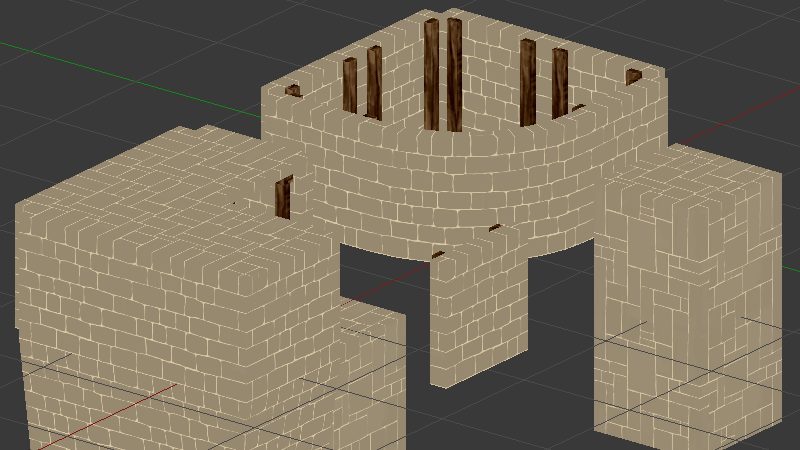Click the leftmost beam of the left beam pair
The image size is (800, 450).
tap(350, 86)
